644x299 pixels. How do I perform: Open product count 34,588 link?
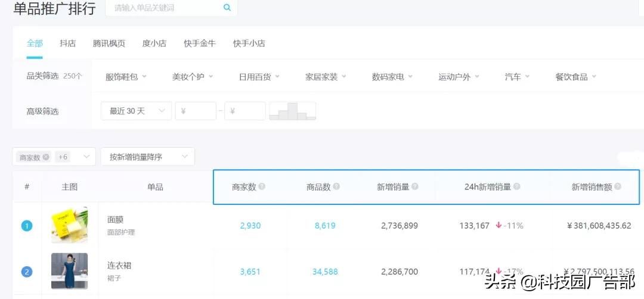(x=326, y=272)
